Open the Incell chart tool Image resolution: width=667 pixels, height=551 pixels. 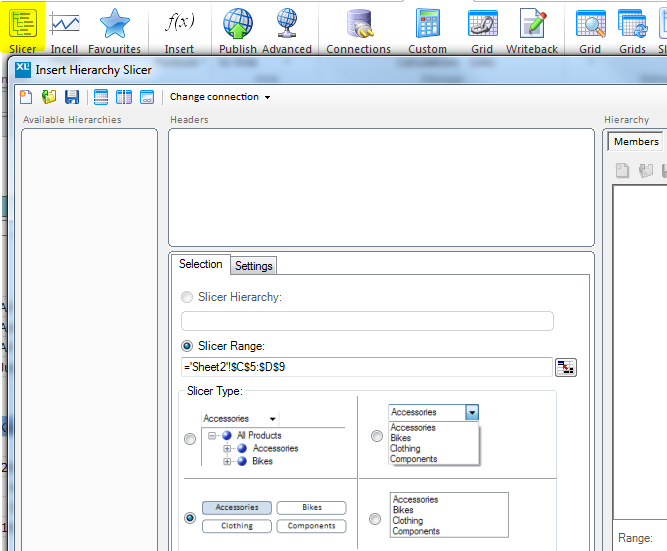64,24
